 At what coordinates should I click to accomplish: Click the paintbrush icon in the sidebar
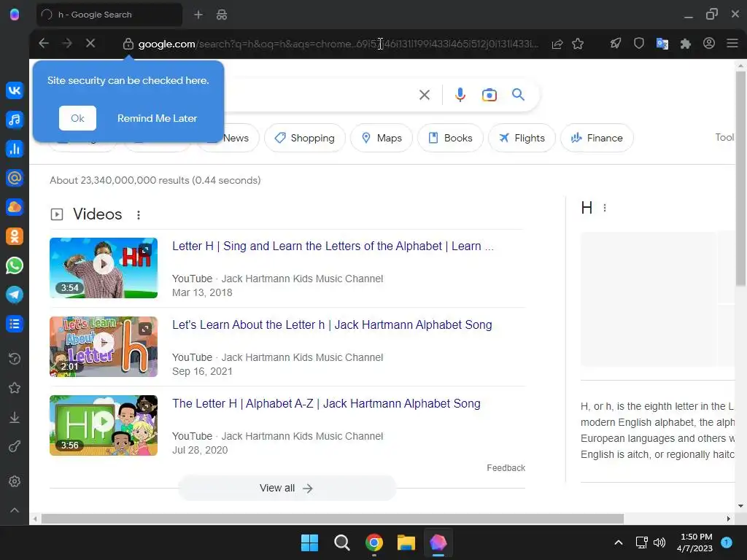point(15,447)
